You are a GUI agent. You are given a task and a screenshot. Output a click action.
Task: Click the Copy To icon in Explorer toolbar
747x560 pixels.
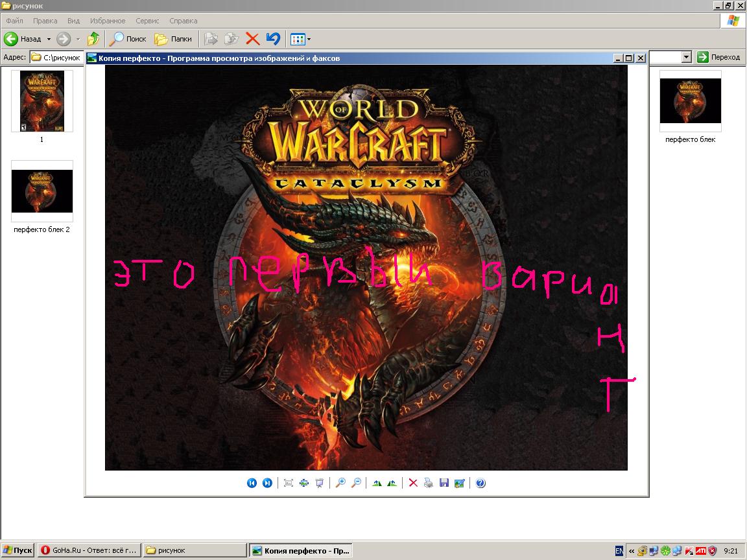tap(231, 39)
